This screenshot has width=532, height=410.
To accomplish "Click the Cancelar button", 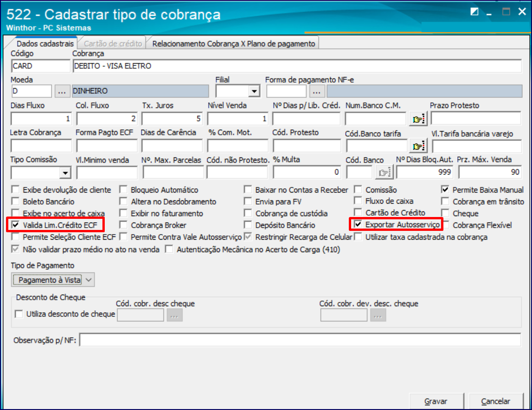I will click(x=496, y=401).
